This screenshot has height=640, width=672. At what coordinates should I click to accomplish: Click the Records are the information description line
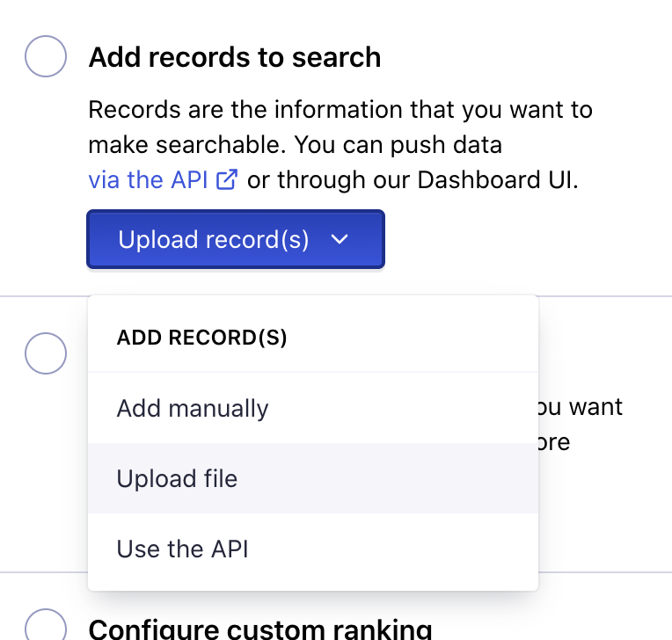(340, 110)
